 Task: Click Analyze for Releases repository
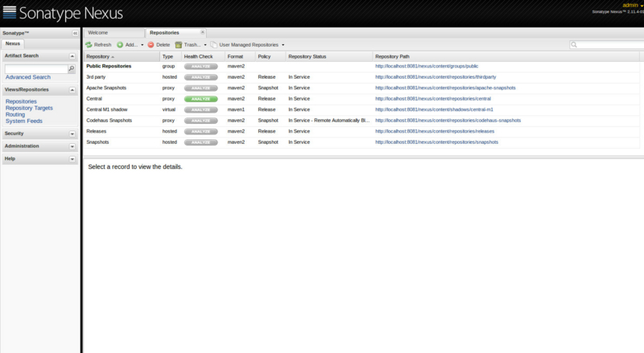[200, 131]
